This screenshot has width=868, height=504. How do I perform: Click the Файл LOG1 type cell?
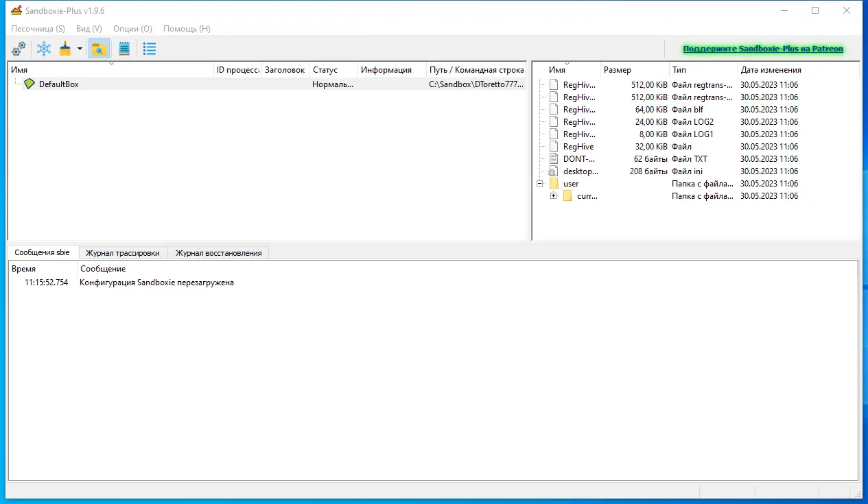(x=692, y=134)
